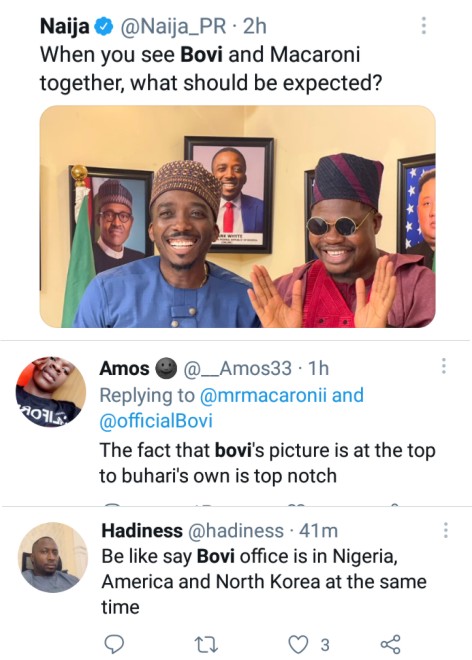Open the @Naija_PR handle

pos(173,27)
